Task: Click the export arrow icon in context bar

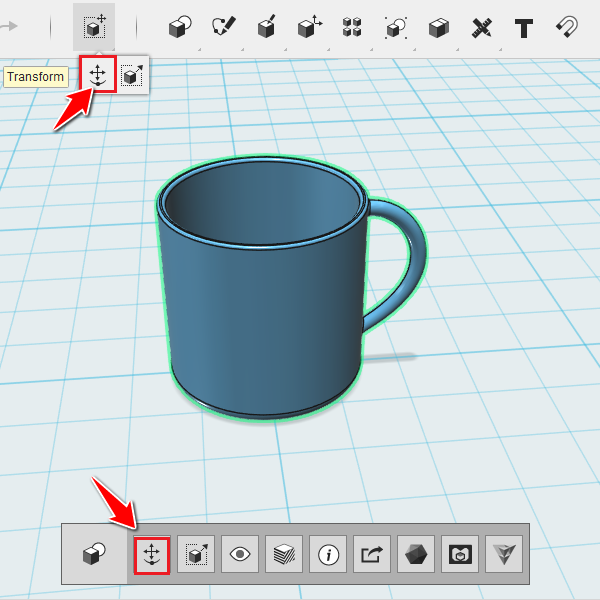Action: (x=372, y=554)
